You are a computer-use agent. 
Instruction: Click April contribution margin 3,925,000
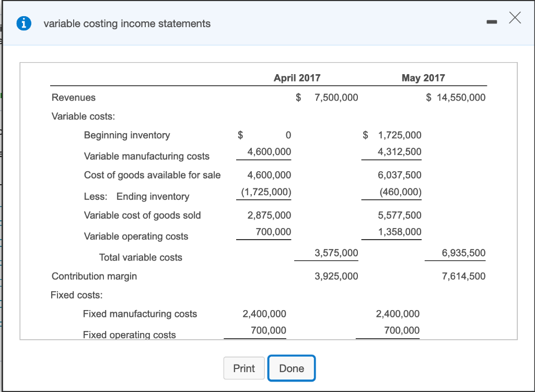336,276
